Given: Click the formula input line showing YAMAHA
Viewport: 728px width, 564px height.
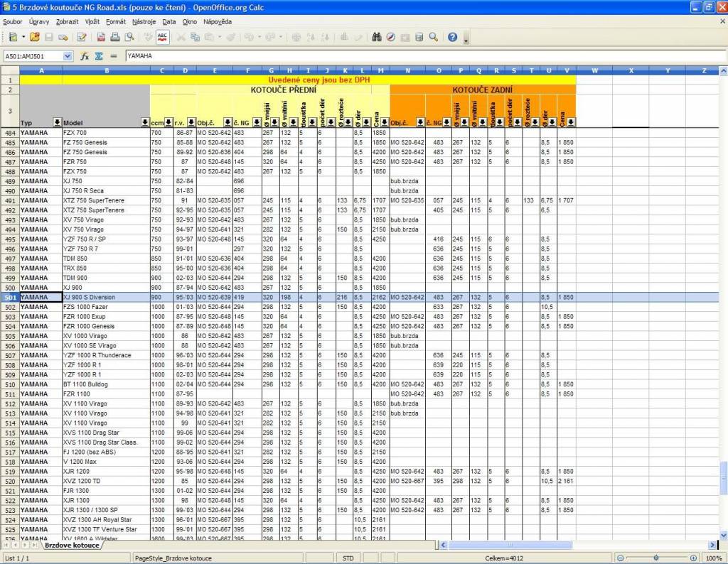Looking at the screenshot, I should [x=419, y=55].
